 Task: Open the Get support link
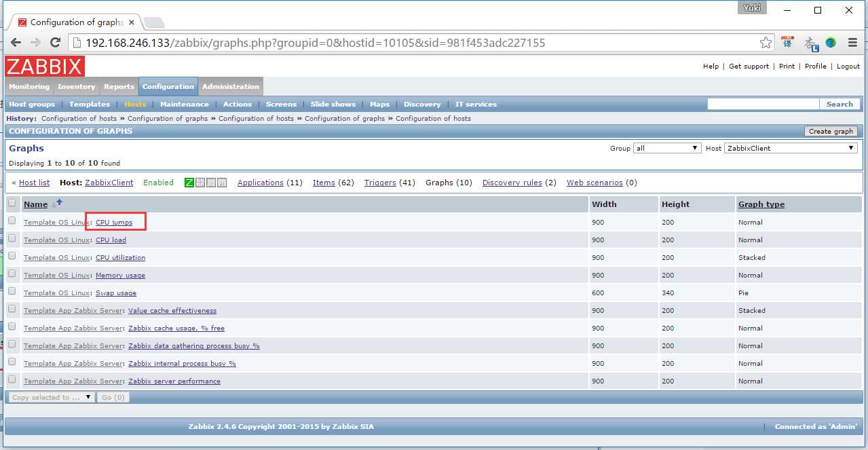point(749,67)
